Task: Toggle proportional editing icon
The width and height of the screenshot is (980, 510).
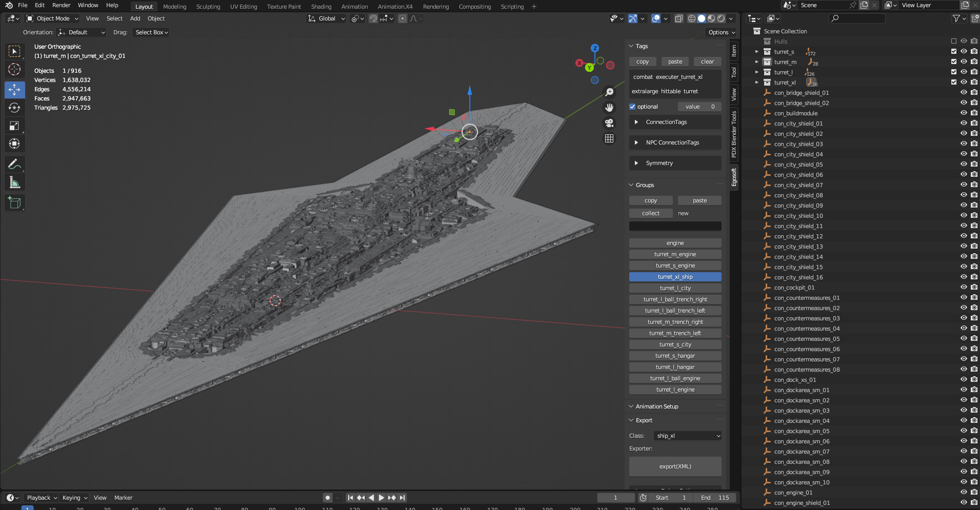Action: pos(403,18)
